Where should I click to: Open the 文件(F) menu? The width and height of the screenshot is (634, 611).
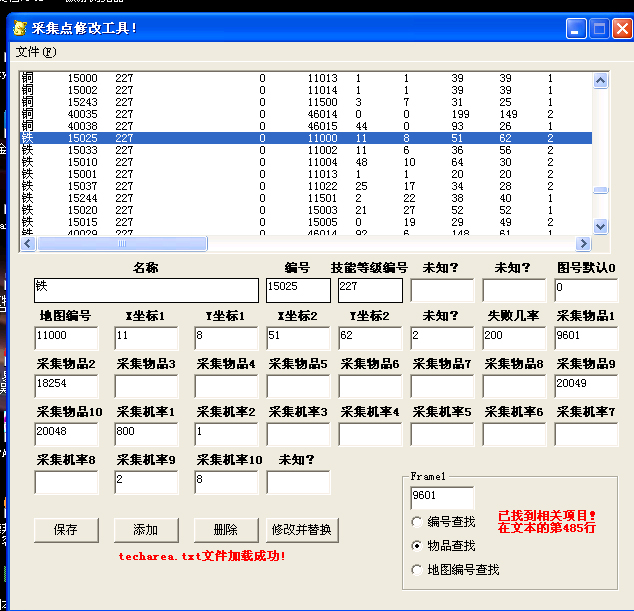pyautogui.click(x=35, y=52)
